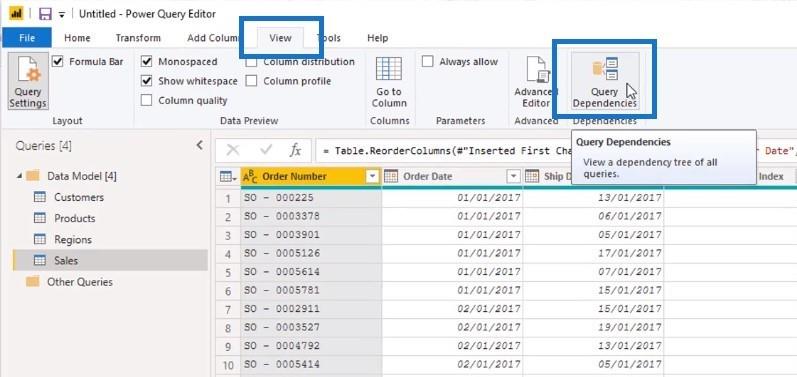This screenshot has height=377, width=797.
Task: Open Order Date column filter dropdown
Action: click(x=514, y=176)
